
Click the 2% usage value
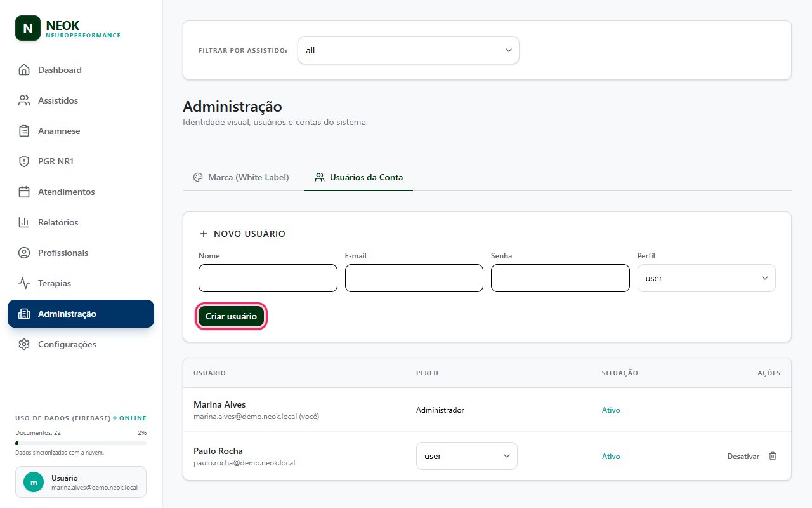pyautogui.click(x=142, y=432)
